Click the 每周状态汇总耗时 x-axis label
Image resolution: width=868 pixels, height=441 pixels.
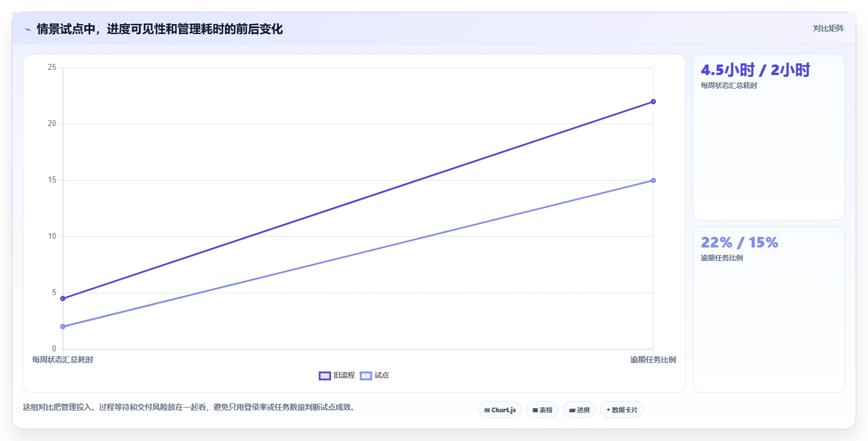(x=63, y=359)
